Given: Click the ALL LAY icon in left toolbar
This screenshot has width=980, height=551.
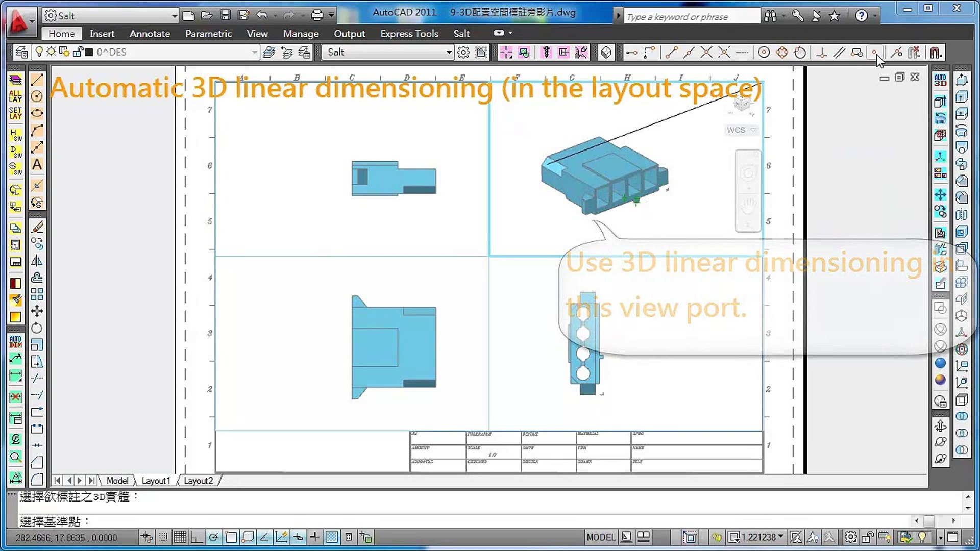Looking at the screenshot, I should [x=15, y=96].
